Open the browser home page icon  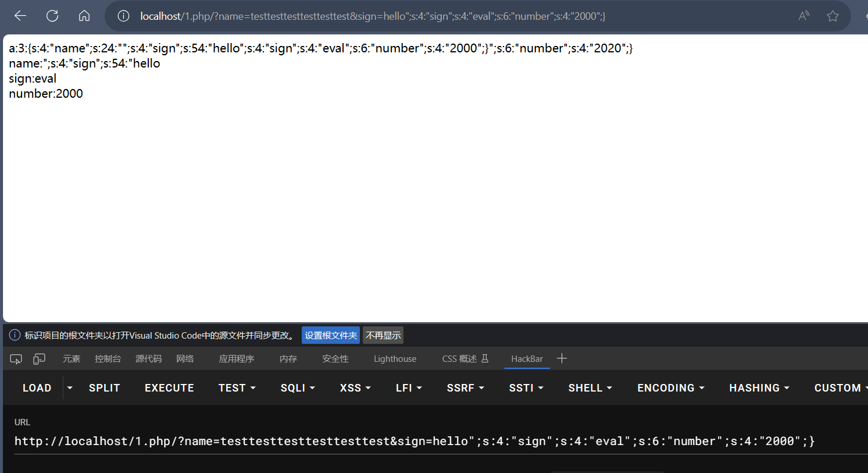pos(84,16)
